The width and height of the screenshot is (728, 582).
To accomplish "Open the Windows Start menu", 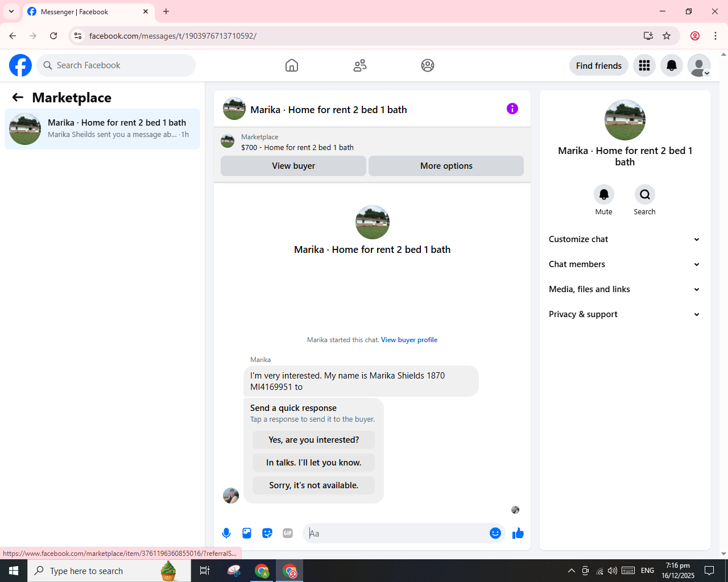I will pos(14,571).
